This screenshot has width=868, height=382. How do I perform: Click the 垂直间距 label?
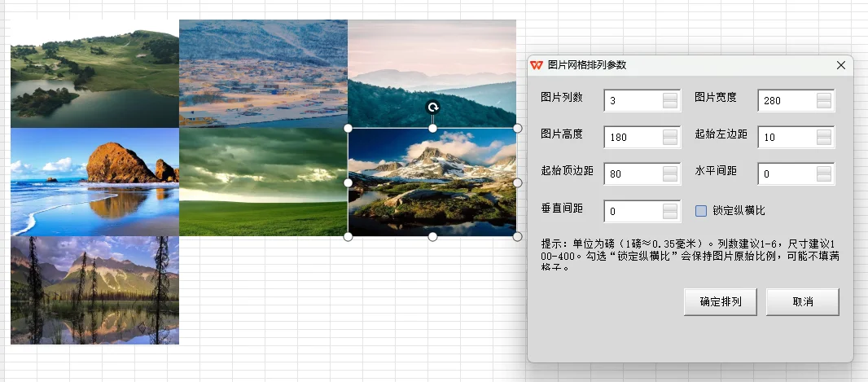click(562, 208)
